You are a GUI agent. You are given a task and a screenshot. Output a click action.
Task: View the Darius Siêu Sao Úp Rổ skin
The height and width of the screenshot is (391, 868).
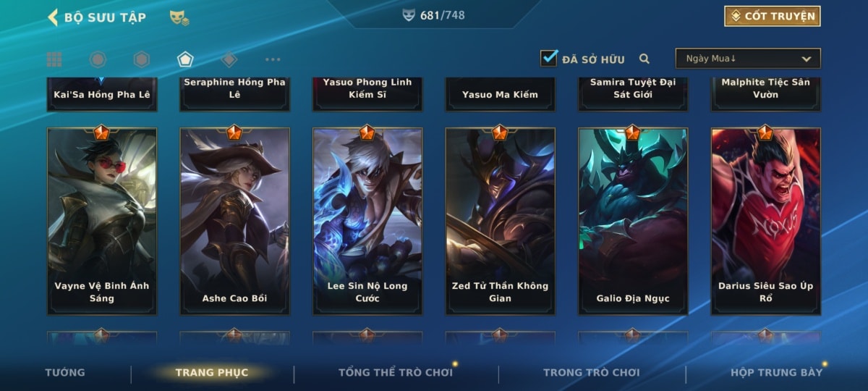point(766,222)
